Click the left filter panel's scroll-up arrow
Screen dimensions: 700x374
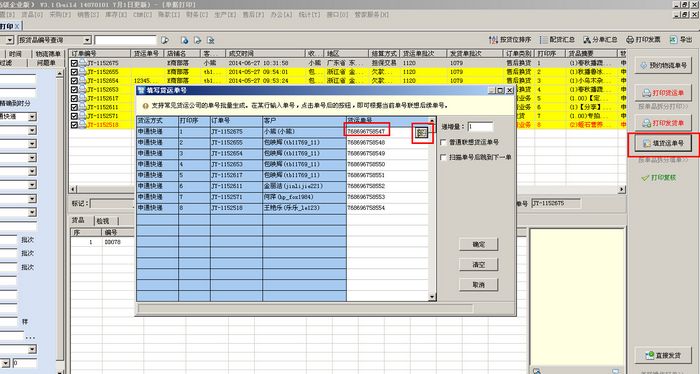[59, 75]
